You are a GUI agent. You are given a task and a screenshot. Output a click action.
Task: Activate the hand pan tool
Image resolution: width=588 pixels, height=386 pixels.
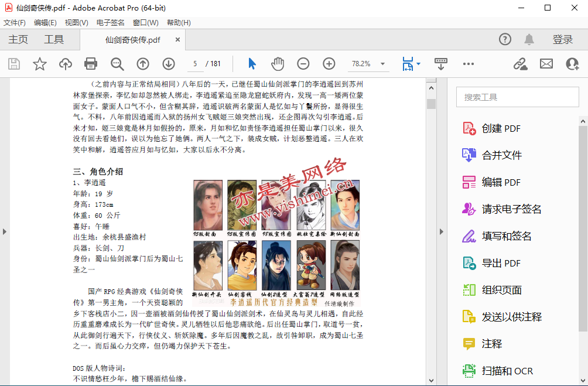[278, 64]
